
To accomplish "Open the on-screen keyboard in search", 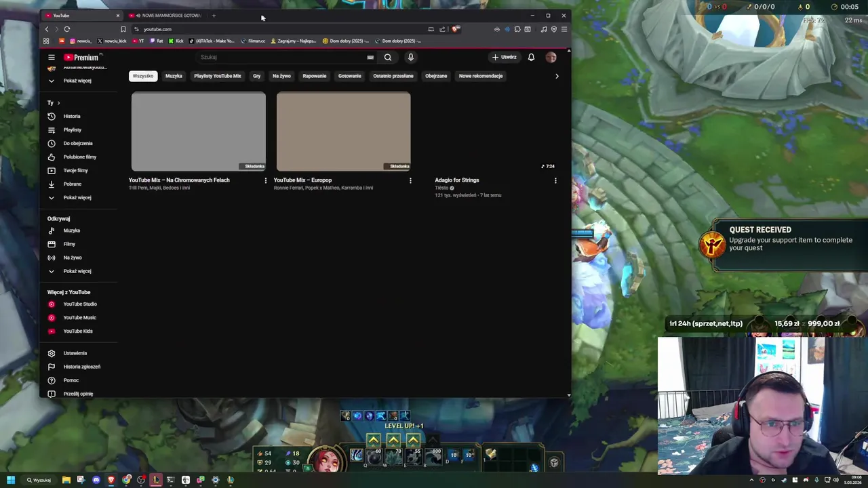I will 370,58.
